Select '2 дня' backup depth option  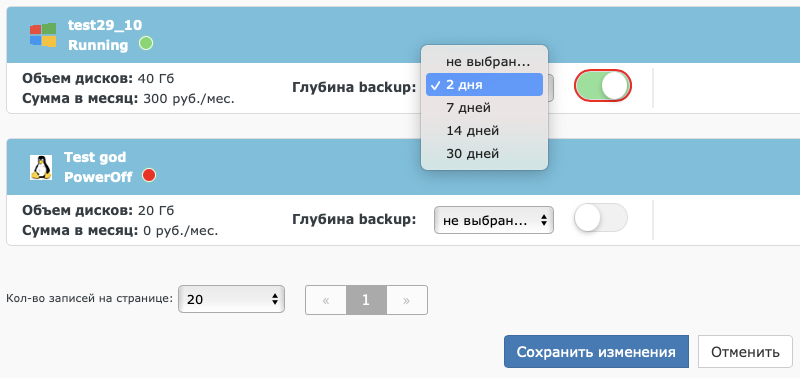(x=484, y=85)
